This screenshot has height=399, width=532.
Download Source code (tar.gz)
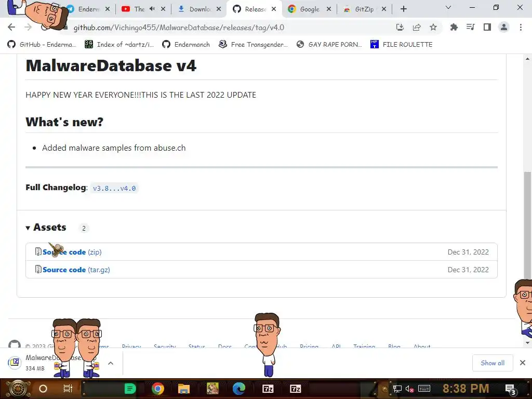76,270
